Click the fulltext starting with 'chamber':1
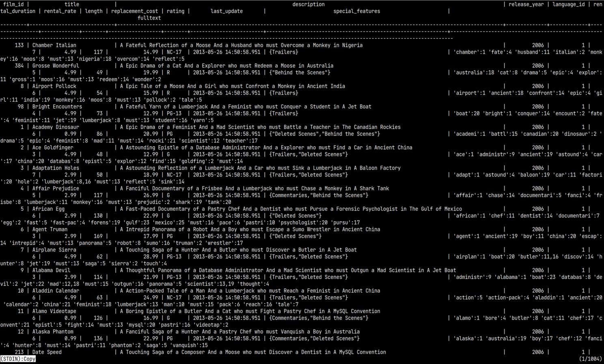604x364 pixels. tap(301, 56)
